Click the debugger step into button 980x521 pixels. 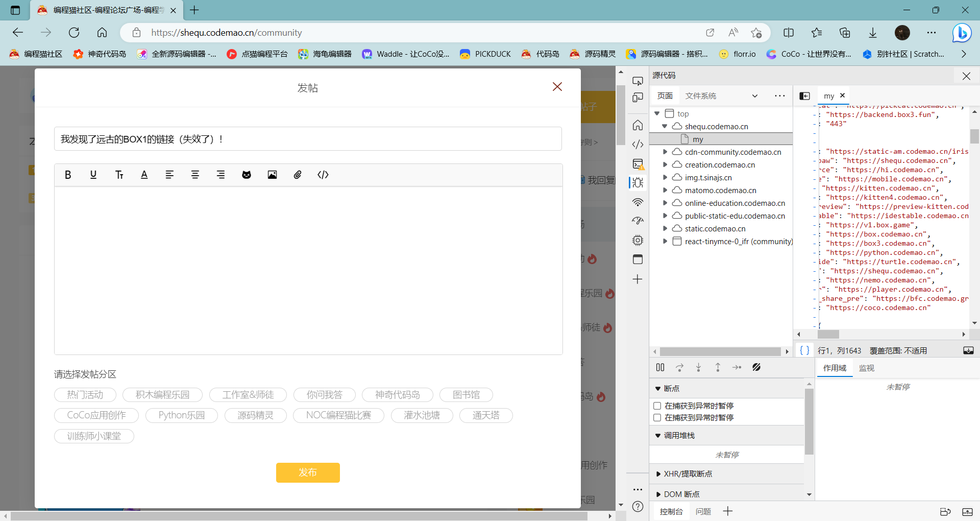(x=699, y=367)
